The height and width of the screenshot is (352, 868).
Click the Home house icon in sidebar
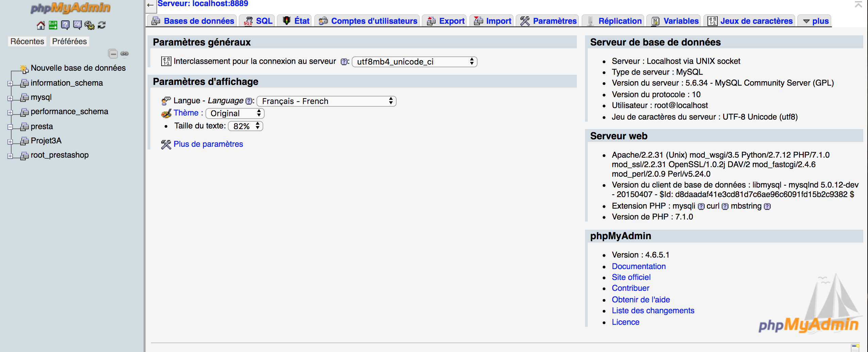pos(41,25)
